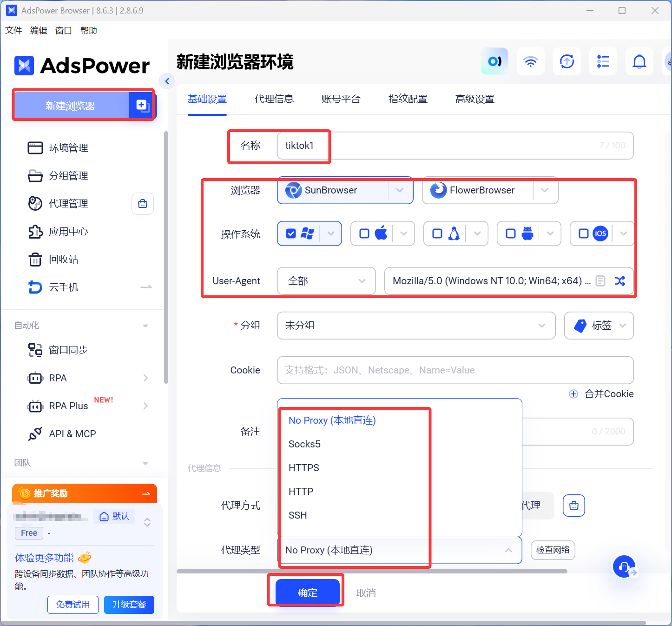This screenshot has height=626, width=672.
Task: Select SSH from the proxy type list
Action: (400, 515)
